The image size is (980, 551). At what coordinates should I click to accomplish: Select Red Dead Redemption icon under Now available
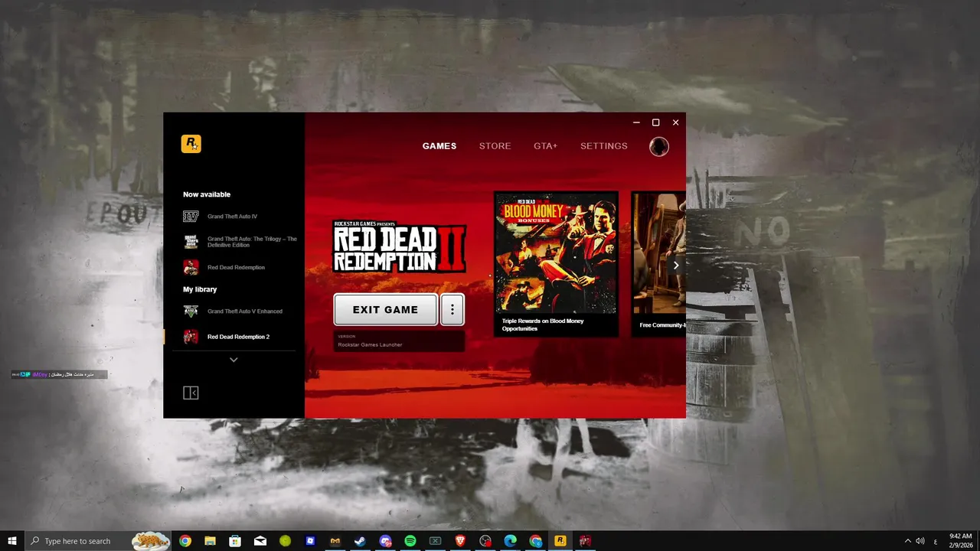(x=191, y=267)
